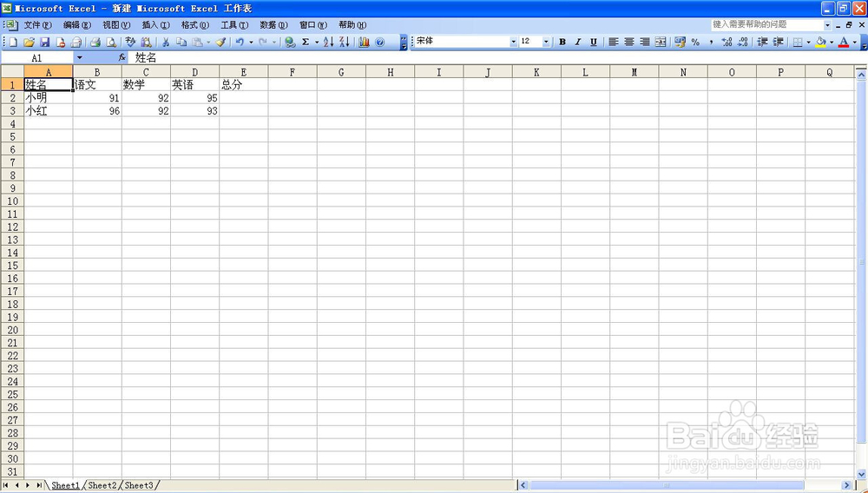The height and width of the screenshot is (493, 868).
Task: Click the help question input field
Action: [767, 25]
